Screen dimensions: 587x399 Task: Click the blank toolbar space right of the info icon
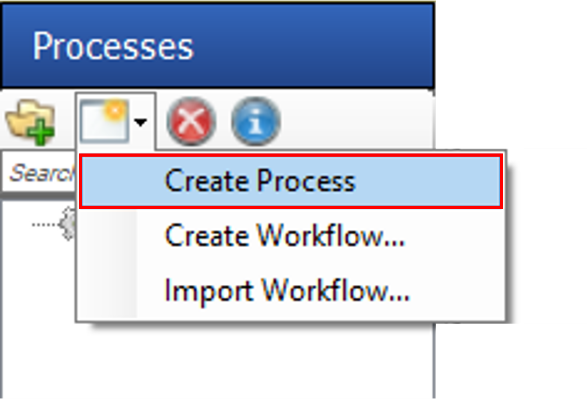pos(358,121)
